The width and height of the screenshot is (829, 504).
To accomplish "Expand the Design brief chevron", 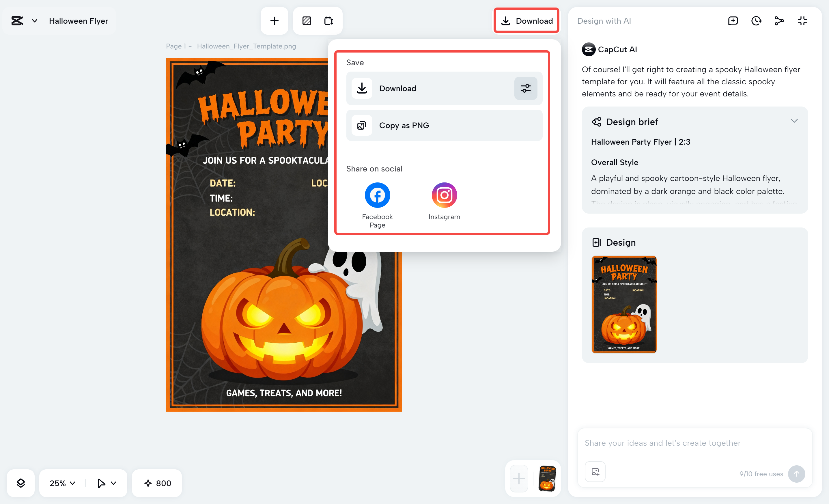I will (794, 121).
